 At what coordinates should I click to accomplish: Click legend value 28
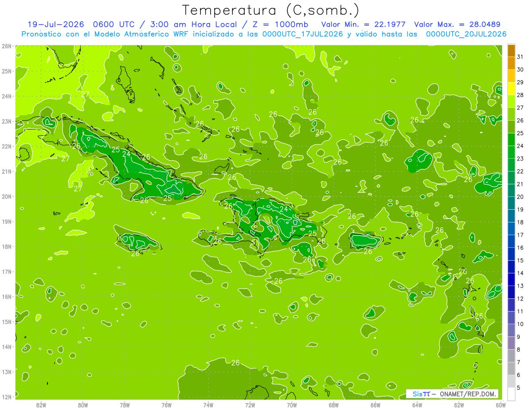click(x=520, y=95)
